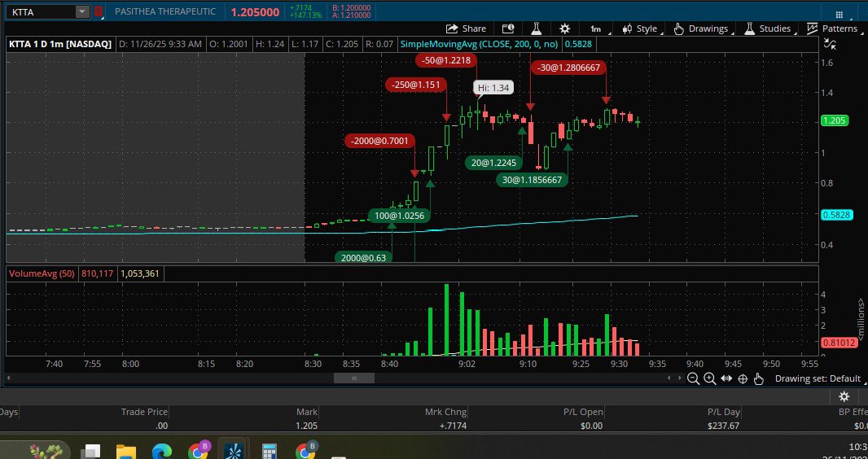Click the zoom in magnifier icon
This screenshot has width=868, height=459.
(x=709, y=378)
